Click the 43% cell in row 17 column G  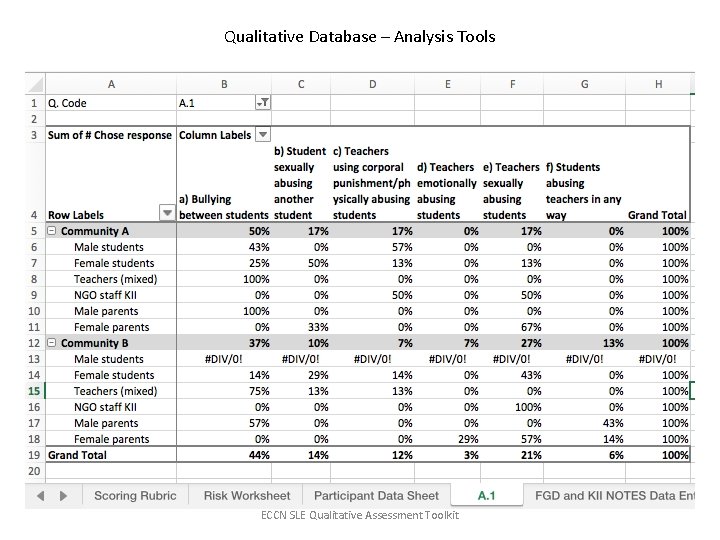tap(585, 423)
